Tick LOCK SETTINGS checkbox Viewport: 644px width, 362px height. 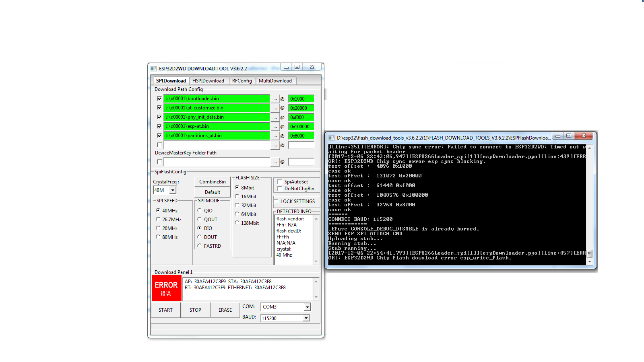coord(276,201)
